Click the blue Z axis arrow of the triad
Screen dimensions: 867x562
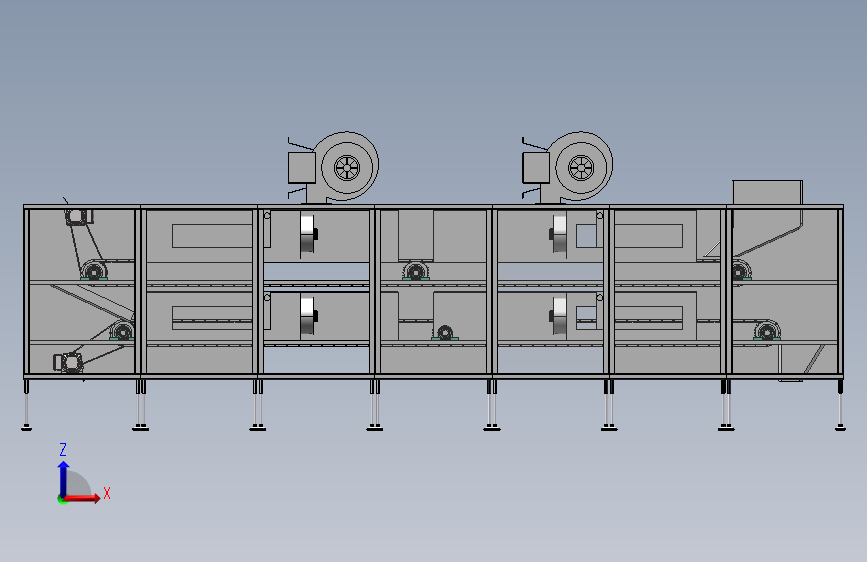[64, 479]
